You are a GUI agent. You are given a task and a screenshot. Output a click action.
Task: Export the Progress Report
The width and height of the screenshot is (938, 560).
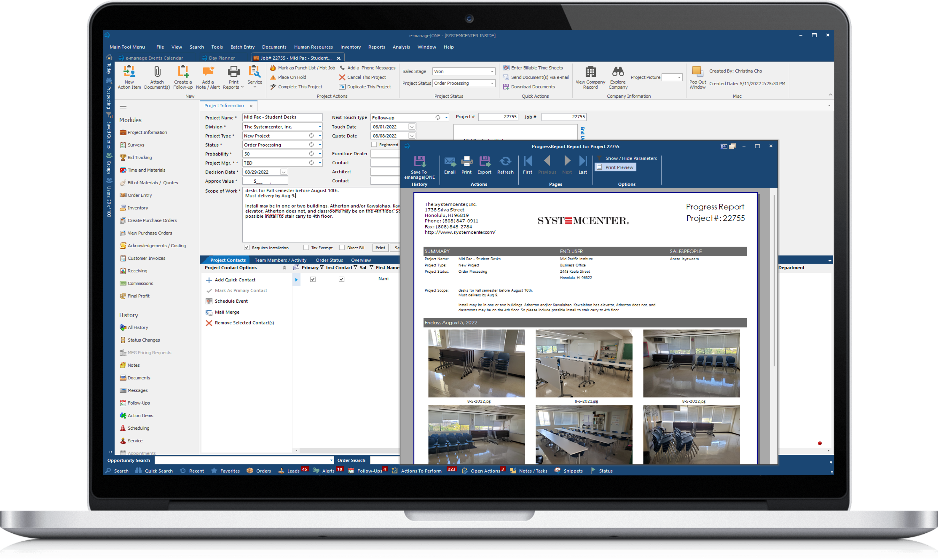click(484, 165)
